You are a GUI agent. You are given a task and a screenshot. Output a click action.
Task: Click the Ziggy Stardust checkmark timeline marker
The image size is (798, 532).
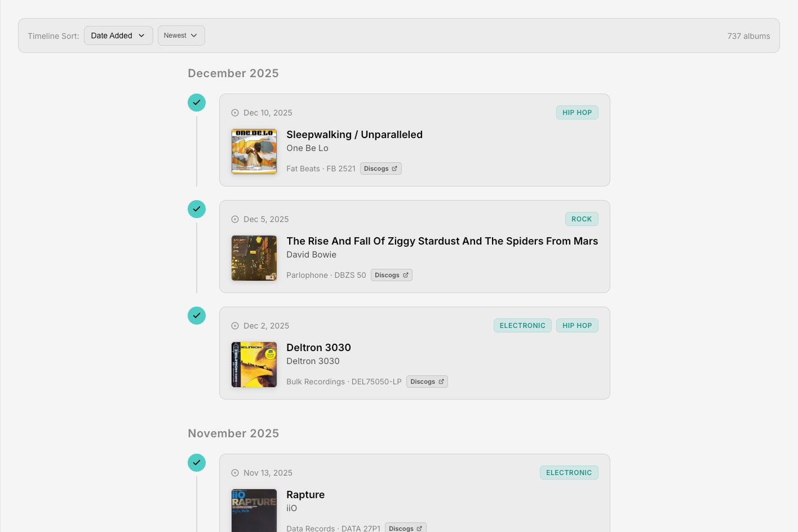coord(197,209)
